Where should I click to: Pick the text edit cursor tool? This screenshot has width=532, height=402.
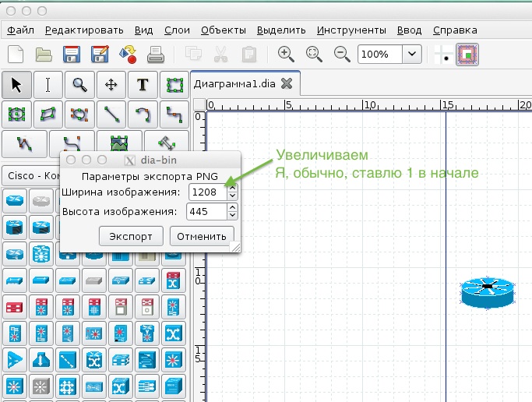pyautogui.click(x=48, y=85)
